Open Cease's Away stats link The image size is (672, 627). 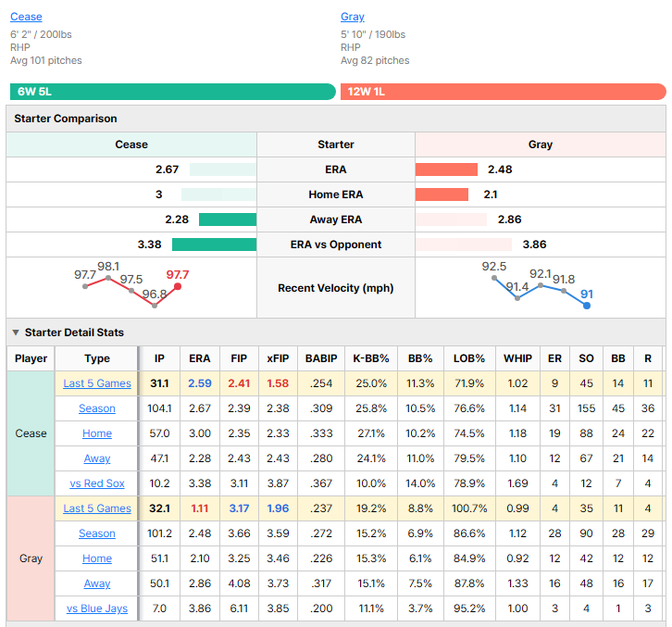97,458
